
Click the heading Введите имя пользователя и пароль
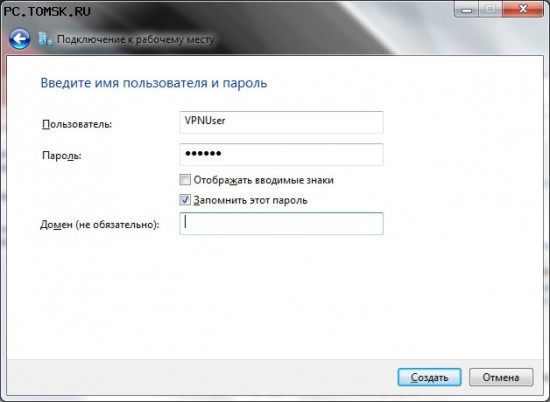point(154,83)
